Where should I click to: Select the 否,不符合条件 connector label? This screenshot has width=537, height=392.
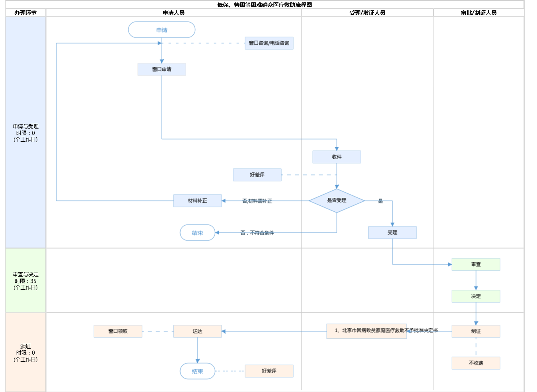(257, 233)
